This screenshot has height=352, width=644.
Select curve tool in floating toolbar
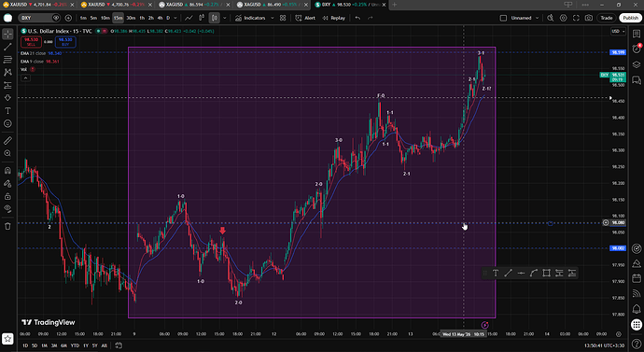pyautogui.click(x=534, y=274)
